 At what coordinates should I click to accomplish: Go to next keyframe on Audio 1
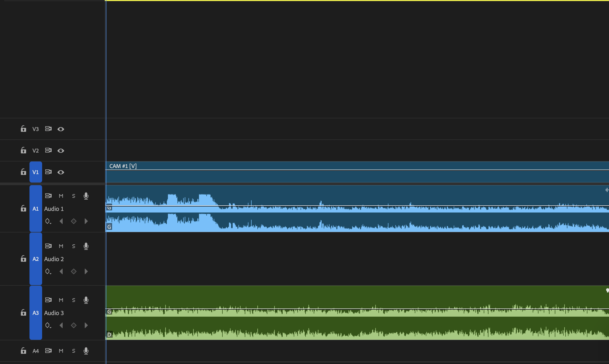[86, 221]
